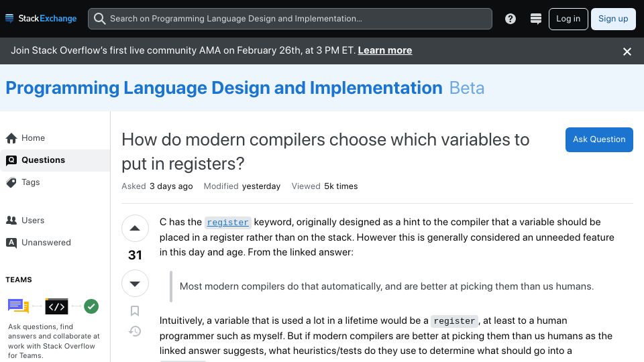Click the Teams chat bubbles illustration
The height and width of the screenshot is (362, 644).
point(19,306)
